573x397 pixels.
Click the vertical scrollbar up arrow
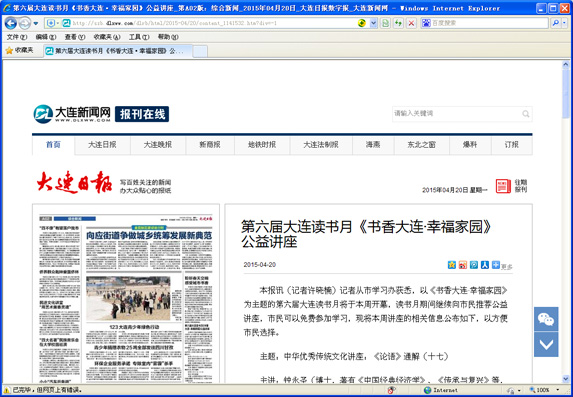pyautogui.click(x=566, y=64)
